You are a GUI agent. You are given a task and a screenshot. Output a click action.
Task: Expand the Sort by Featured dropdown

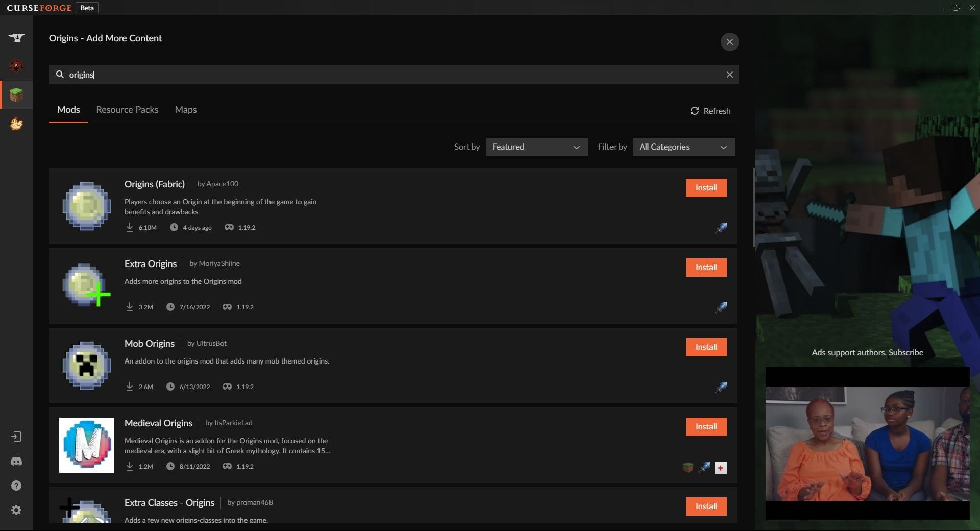pos(536,147)
